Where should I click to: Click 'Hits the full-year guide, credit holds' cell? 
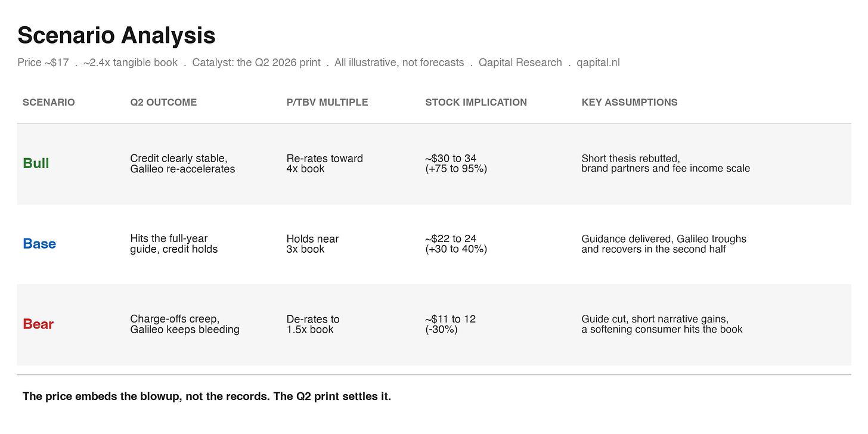click(x=174, y=244)
